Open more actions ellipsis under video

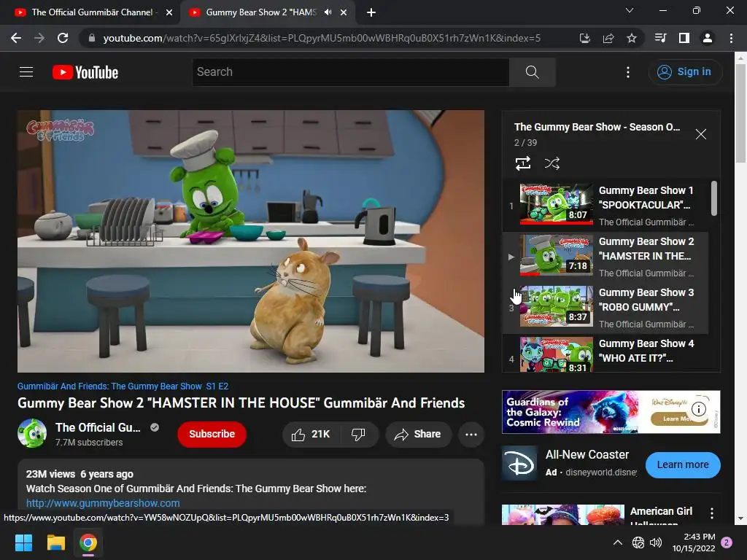pos(471,435)
